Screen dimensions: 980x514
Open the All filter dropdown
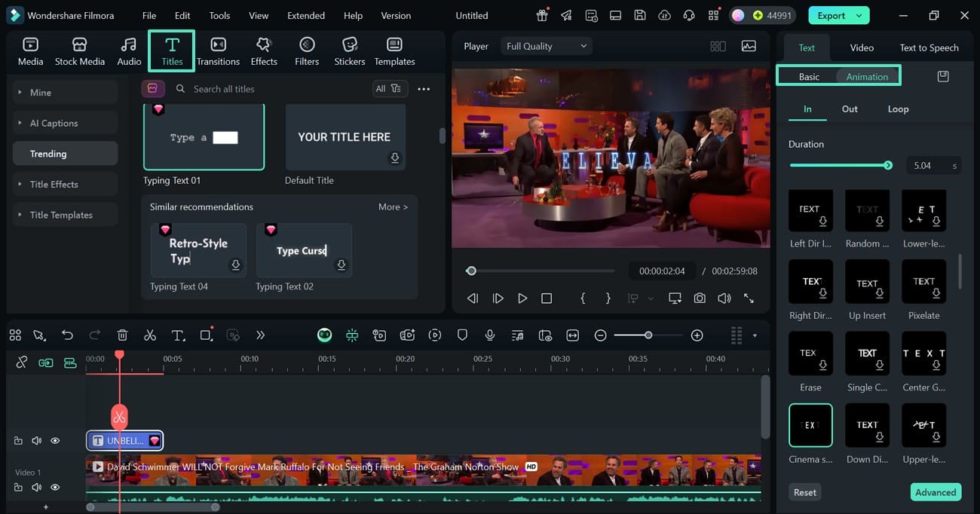[x=390, y=89]
